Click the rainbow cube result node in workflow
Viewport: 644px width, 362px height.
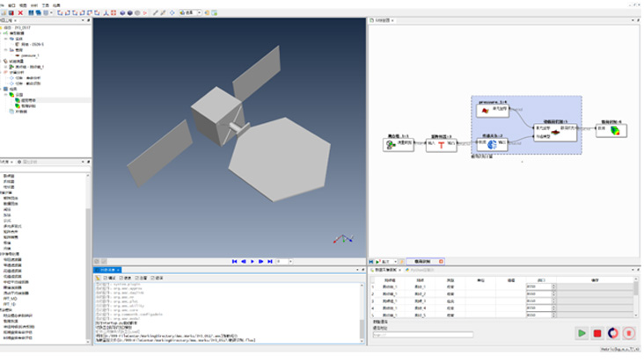(611, 130)
